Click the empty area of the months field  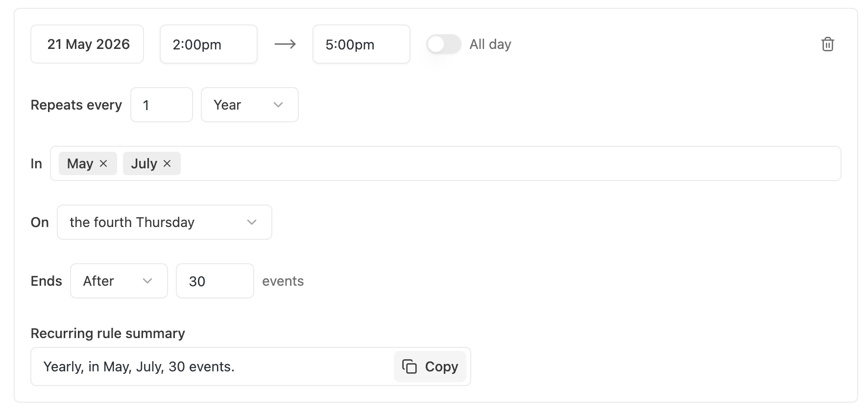coord(509,163)
